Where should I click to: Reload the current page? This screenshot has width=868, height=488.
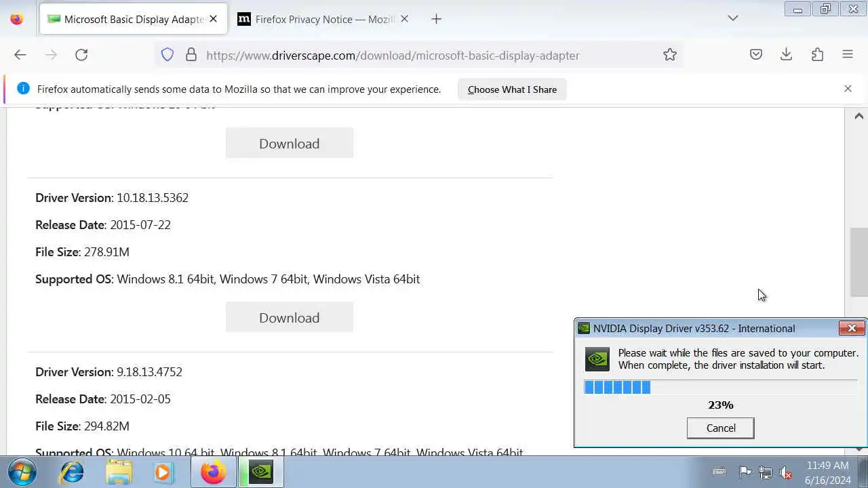[x=81, y=55]
